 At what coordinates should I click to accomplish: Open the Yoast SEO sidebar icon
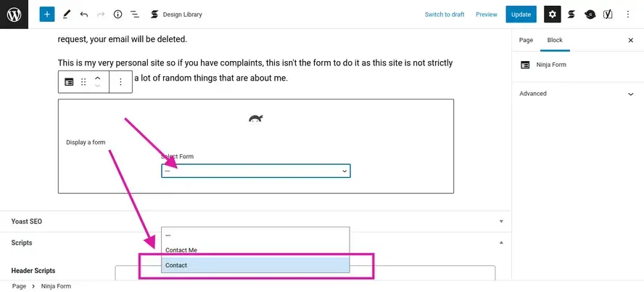(x=608, y=14)
